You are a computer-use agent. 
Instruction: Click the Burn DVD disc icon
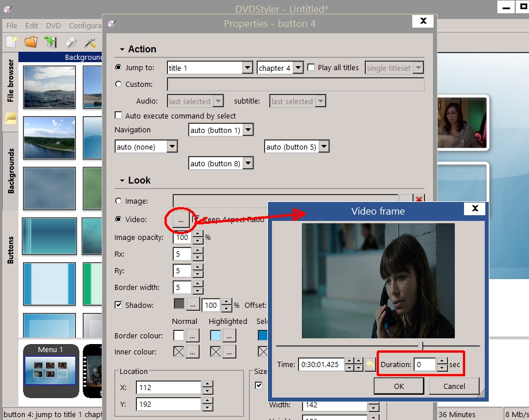[71, 42]
